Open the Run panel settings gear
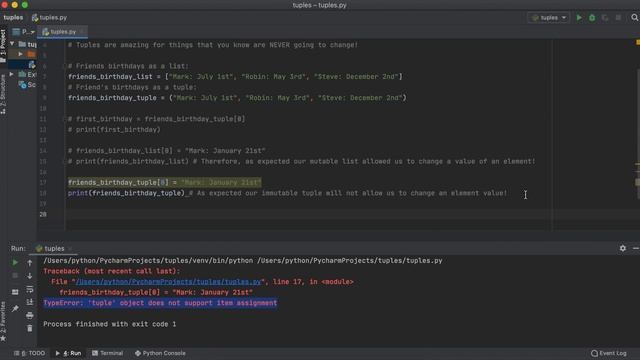 (622, 248)
